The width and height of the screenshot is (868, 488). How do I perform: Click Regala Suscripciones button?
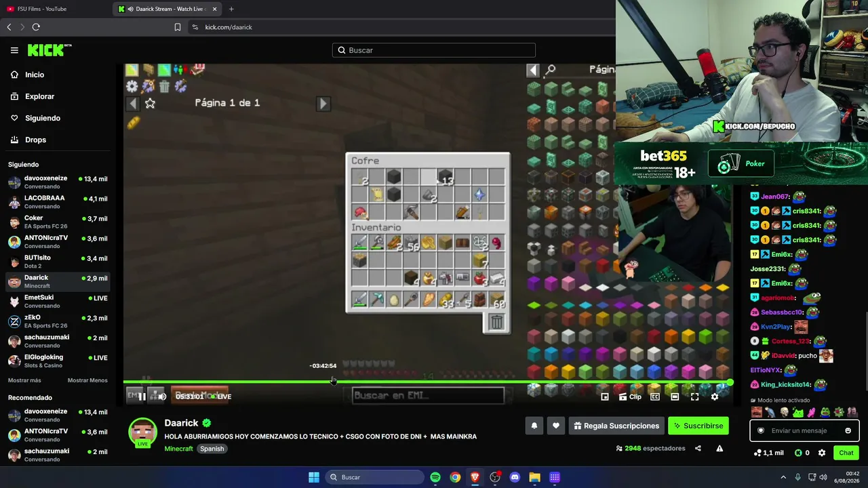(616, 426)
